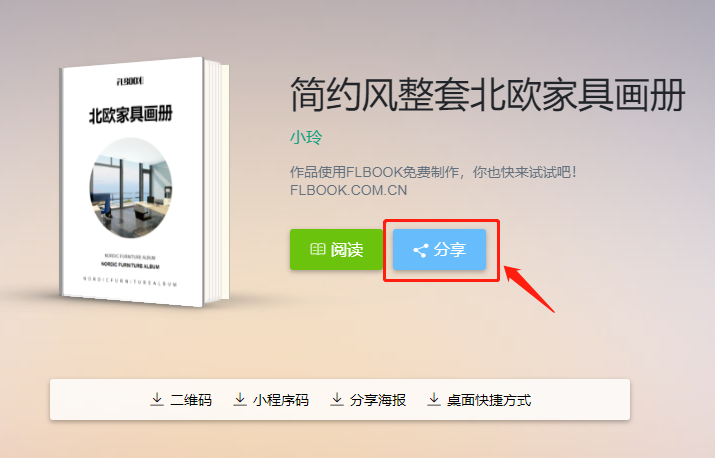
Task: Open the book with the green 阅读 button
Action: point(336,250)
